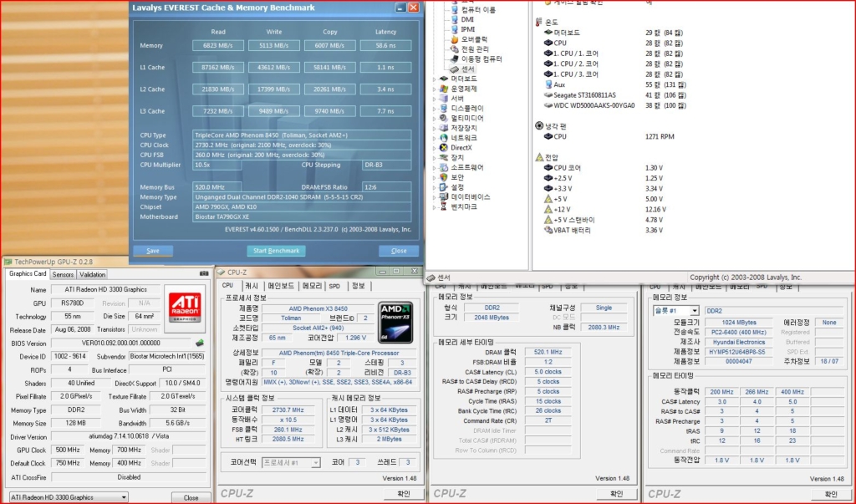The image size is (856, 504).
Task: Click the 보안 shield icon
Action: (x=444, y=177)
